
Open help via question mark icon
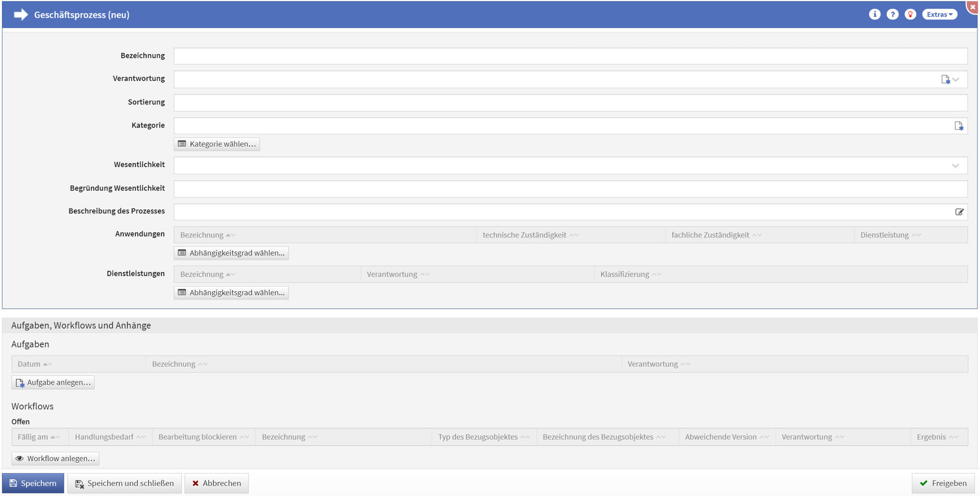coord(892,14)
